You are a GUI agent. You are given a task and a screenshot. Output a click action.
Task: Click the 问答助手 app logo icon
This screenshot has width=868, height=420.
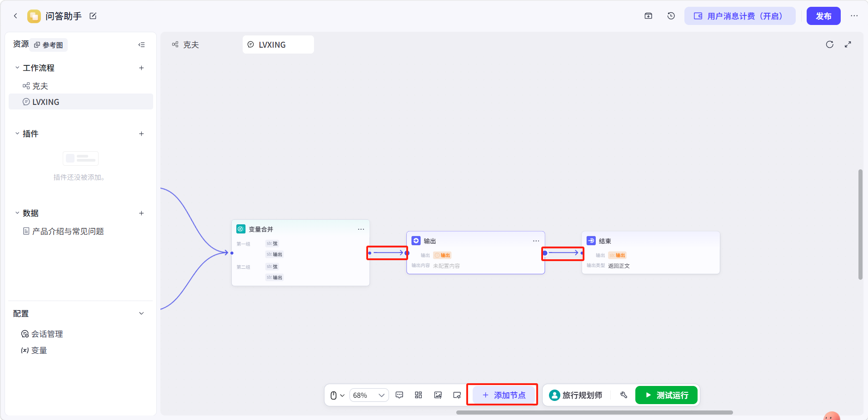pyautogui.click(x=34, y=16)
